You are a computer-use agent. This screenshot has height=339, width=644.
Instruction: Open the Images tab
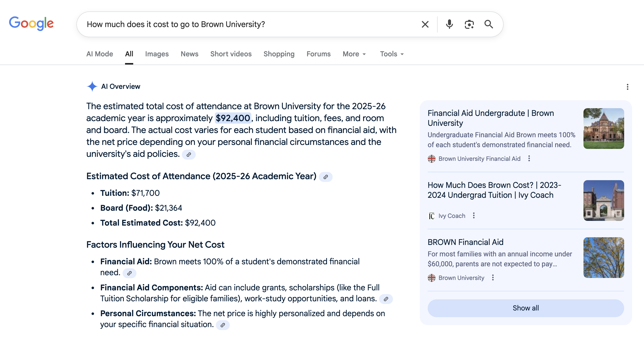pos(157,54)
